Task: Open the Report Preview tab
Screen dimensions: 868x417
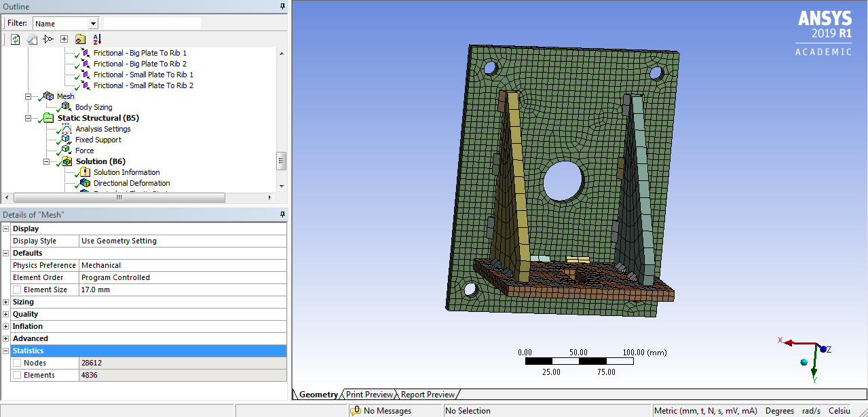Action: [428, 394]
